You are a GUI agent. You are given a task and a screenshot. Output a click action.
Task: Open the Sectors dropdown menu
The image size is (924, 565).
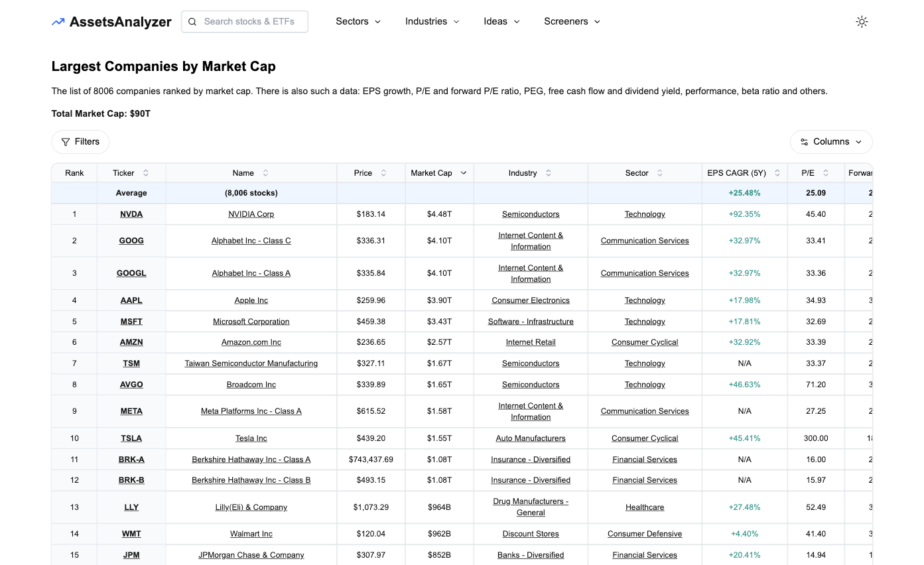pyautogui.click(x=358, y=21)
